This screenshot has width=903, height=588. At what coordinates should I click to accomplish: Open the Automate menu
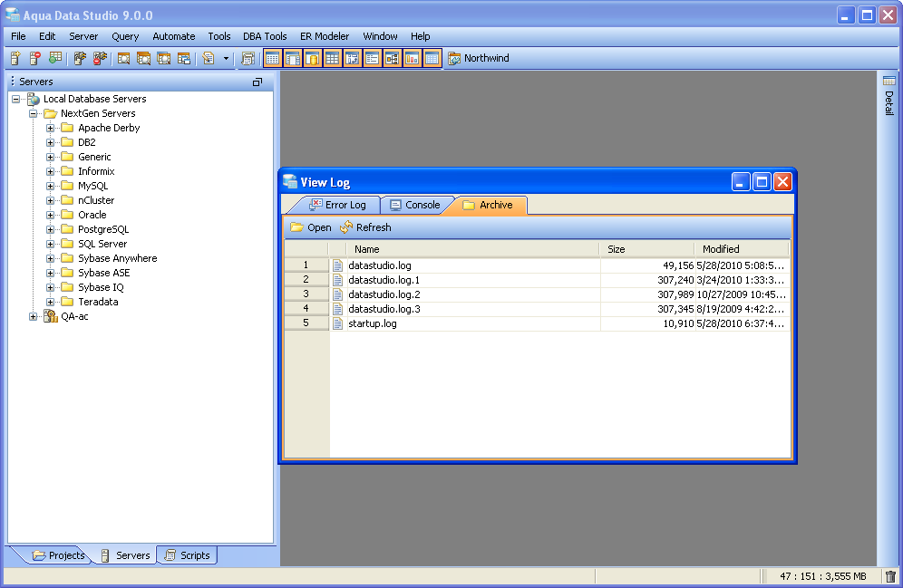174,36
